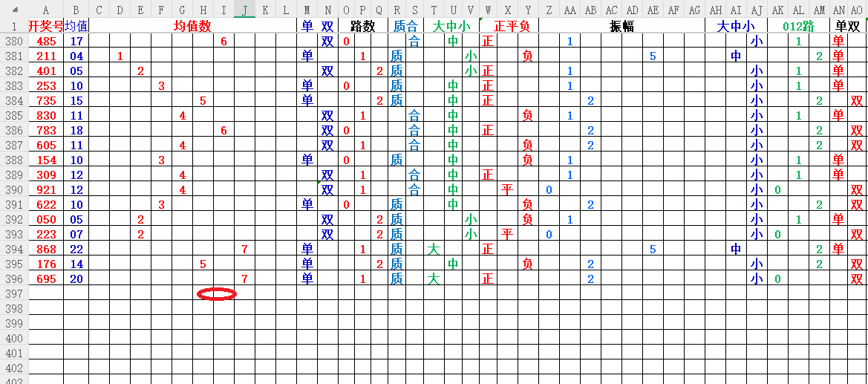
Task: Click the red 5 cell in row 384 column H
Action: [x=203, y=100]
